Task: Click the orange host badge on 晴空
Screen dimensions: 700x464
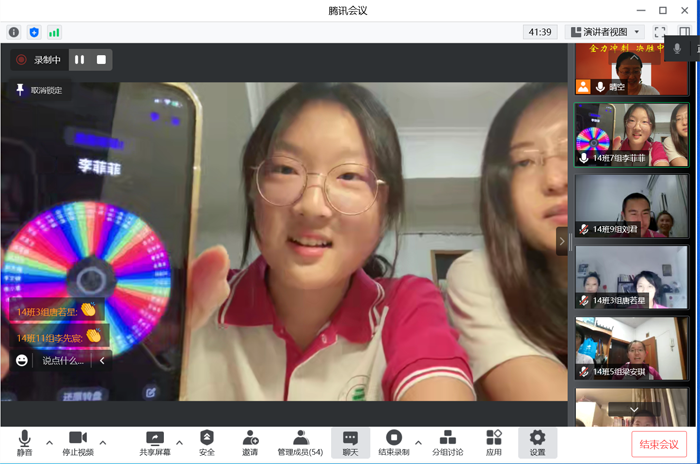Action: click(x=583, y=87)
